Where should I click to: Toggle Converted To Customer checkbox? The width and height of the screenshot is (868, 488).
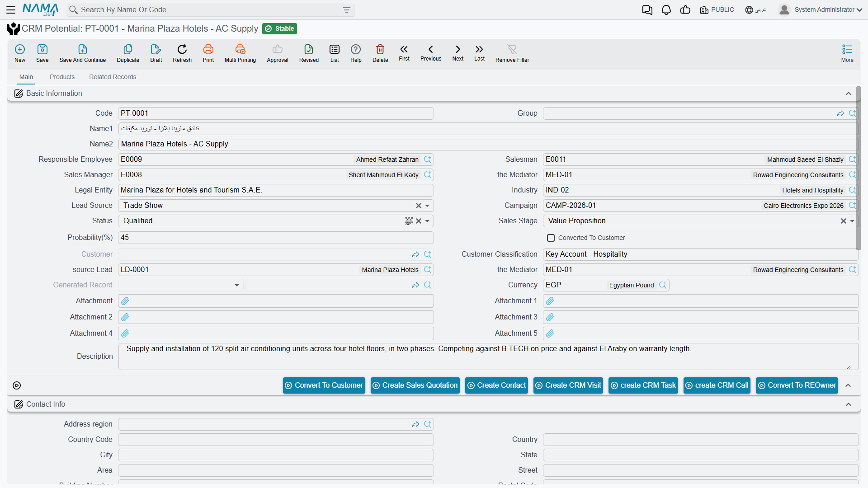click(x=551, y=238)
